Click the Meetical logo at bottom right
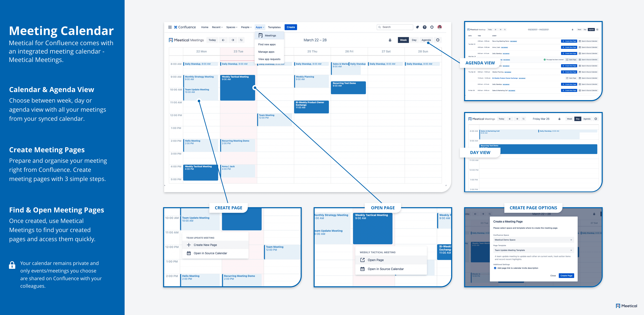 (626, 306)
